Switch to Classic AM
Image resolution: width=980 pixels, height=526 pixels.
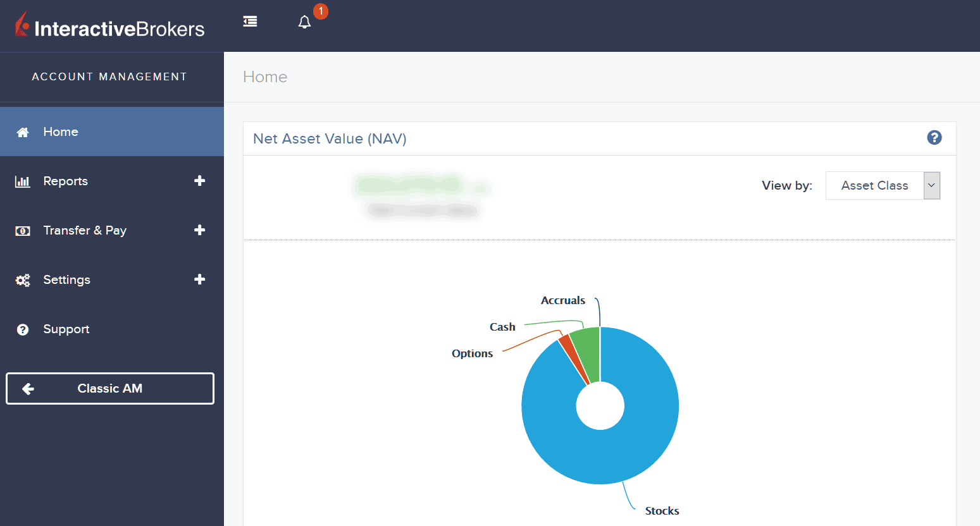click(110, 388)
